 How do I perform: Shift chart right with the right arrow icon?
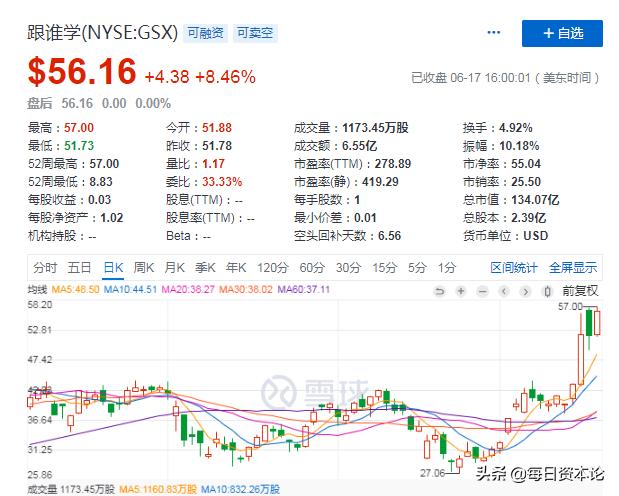(x=525, y=291)
